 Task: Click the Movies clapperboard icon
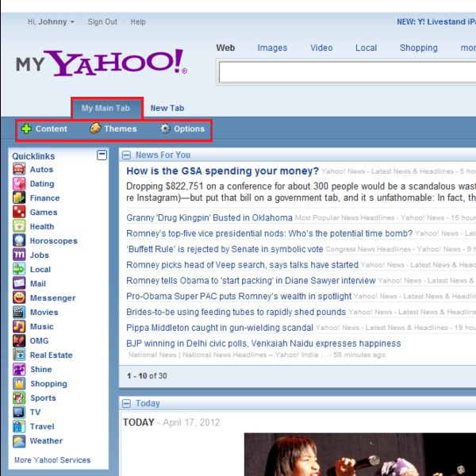tap(19, 312)
